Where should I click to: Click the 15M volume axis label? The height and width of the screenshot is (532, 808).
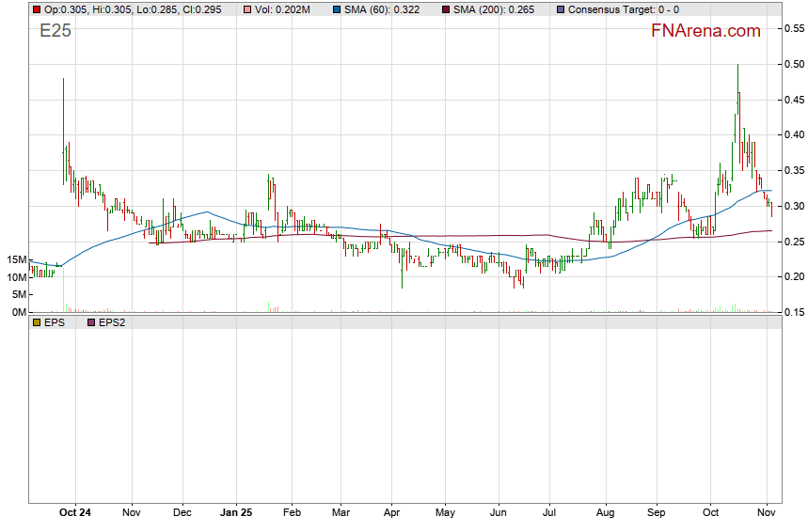15,259
